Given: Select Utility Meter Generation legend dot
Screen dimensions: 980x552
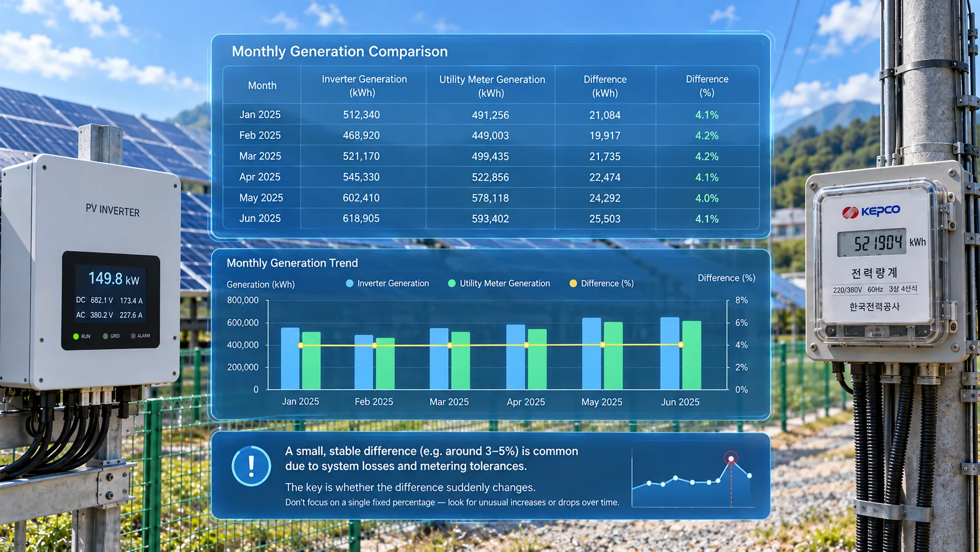Looking at the screenshot, I should [452, 283].
